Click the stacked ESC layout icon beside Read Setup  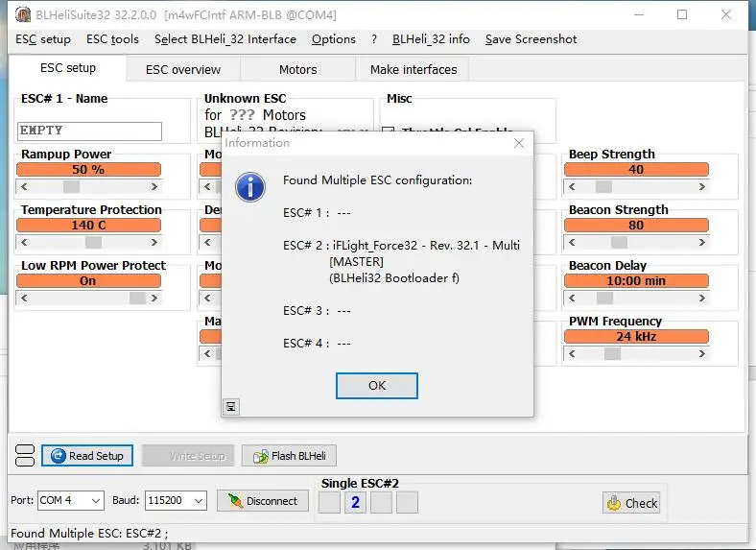pyautogui.click(x=25, y=455)
